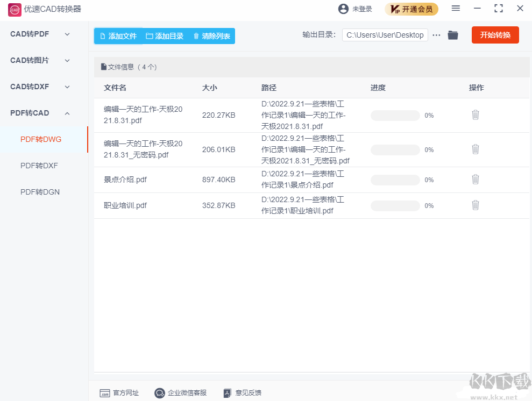Delete 职业培训.pdf using its trash icon
Image resolution: width=532 pixels, height=401 pixels.
[x=475, y=205]
